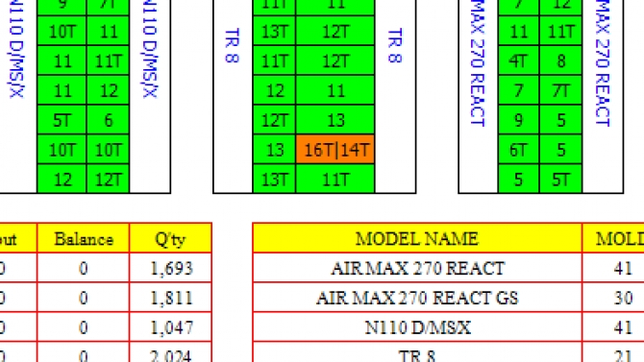Click the 13T cell beside 11T in TR 8 bottom row

274,179
